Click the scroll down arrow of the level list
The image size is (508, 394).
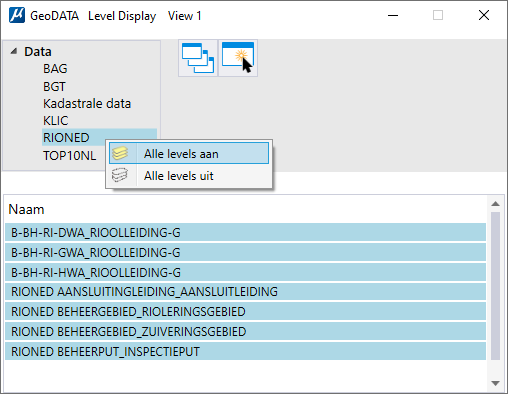click(x=495, y=383)
